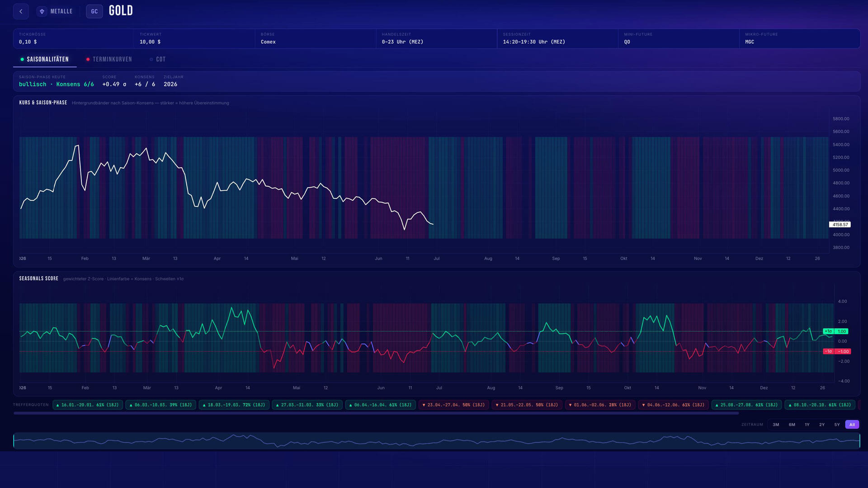This screenshot has height=488, width=868.
Task: Set the time range to 3M
Action: pyautogui.click(x=776, y=424)
